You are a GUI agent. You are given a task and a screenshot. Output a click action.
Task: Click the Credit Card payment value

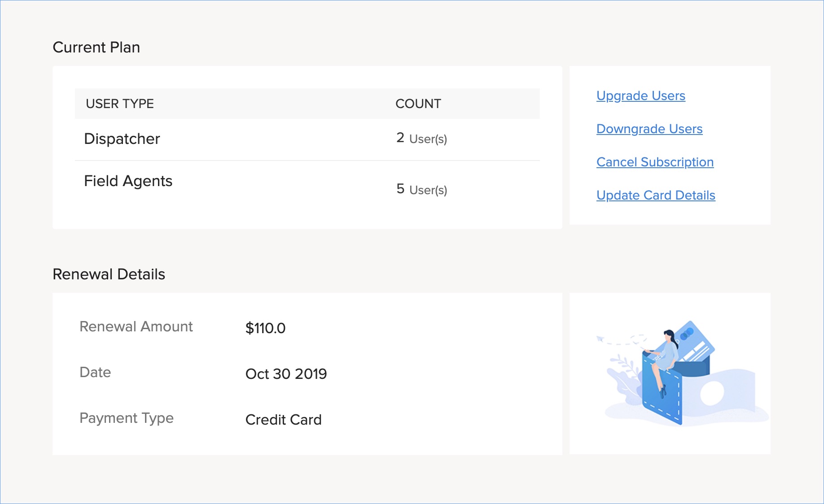click(283, 420)
